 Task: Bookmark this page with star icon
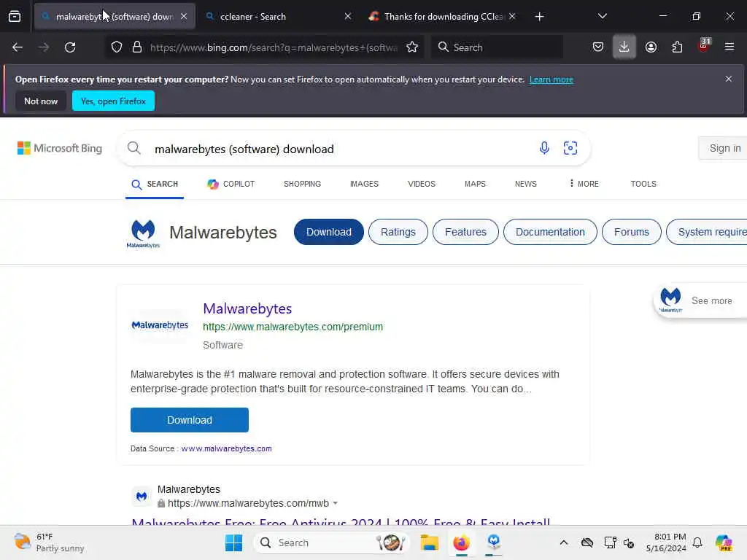412,47
